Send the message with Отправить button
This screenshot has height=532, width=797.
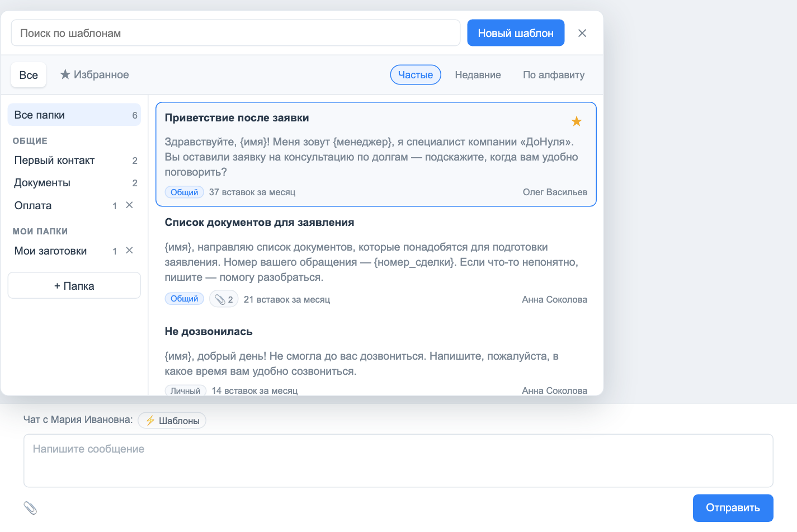point(733,508)
